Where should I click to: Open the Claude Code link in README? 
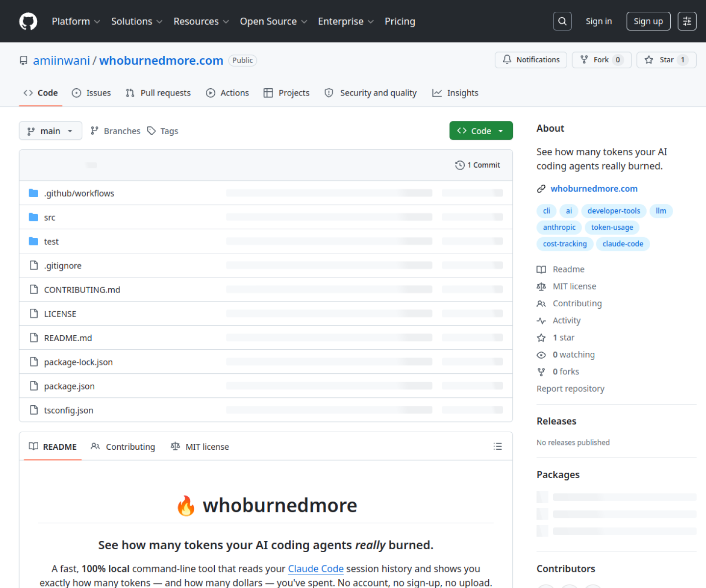point(316,568)
